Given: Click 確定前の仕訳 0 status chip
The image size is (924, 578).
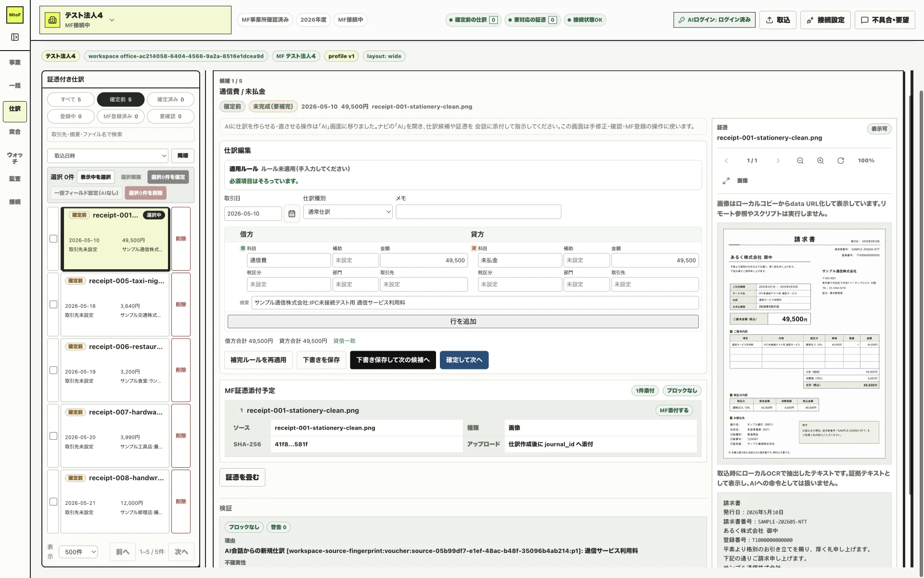Looking at the screenshot, I should click(473, 20).
